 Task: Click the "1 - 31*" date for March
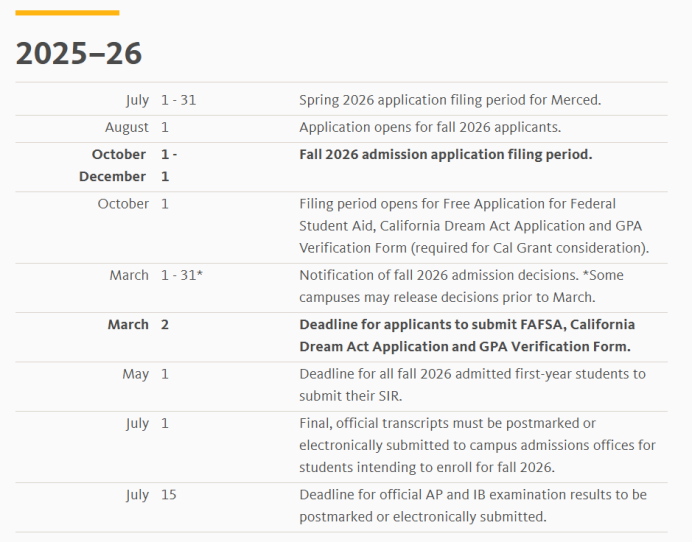coord(181,275)
